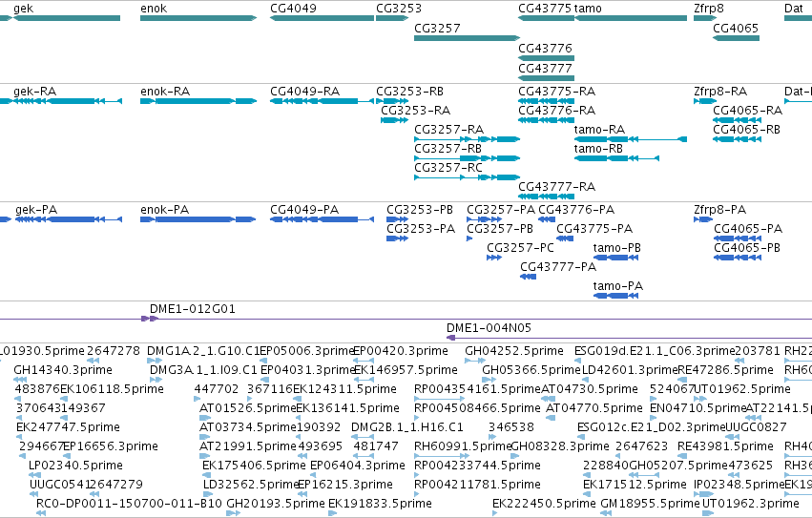Click the CG3253-PB protein label
The width and height of the screenshot is (812, 518).
420,210
